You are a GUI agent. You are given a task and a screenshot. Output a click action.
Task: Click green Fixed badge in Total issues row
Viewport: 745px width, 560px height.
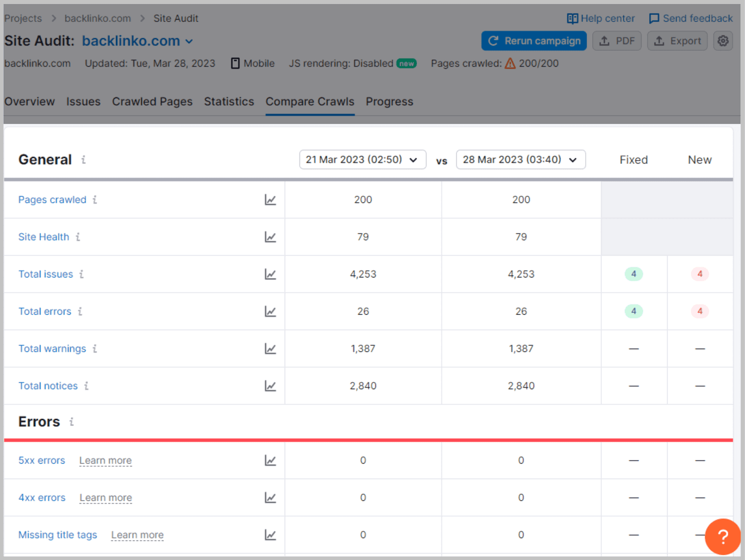coord(634,274)
